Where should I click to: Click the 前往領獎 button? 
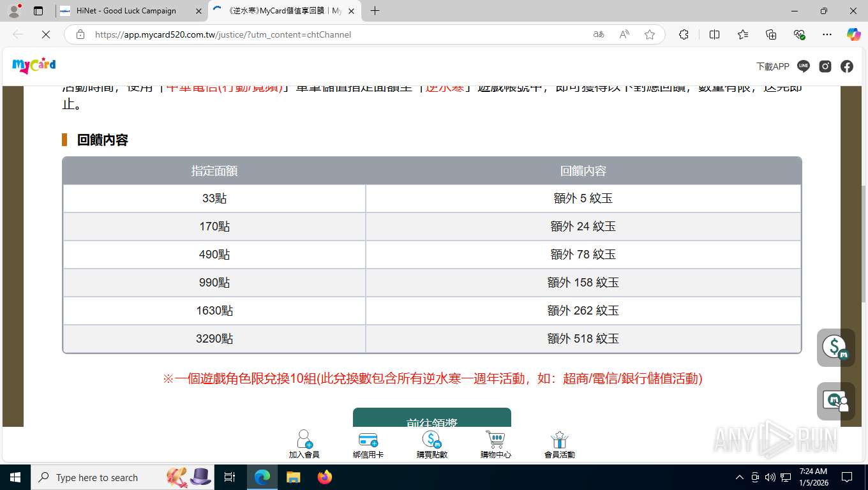click(x=432, y=418)
